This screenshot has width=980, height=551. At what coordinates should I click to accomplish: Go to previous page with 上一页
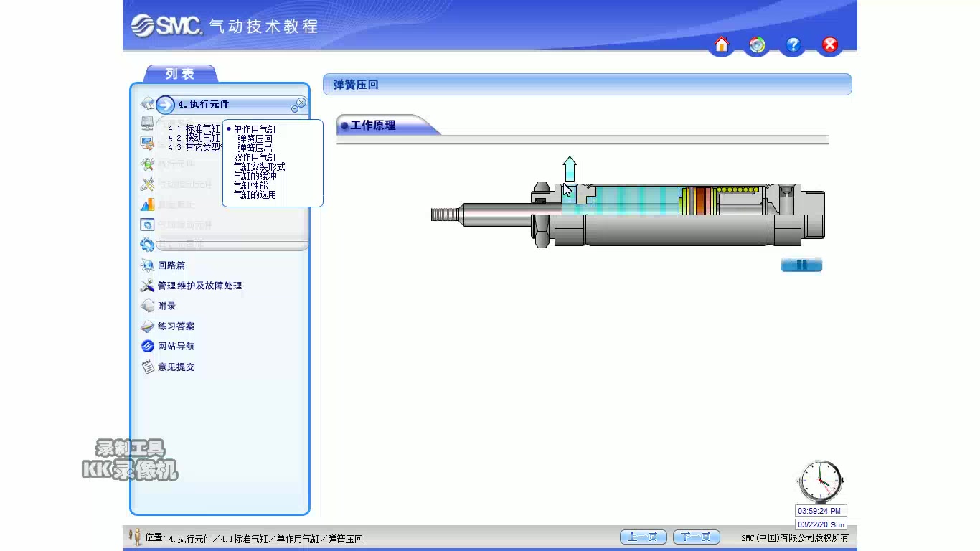pyautogui.click(x=644, y=537)
